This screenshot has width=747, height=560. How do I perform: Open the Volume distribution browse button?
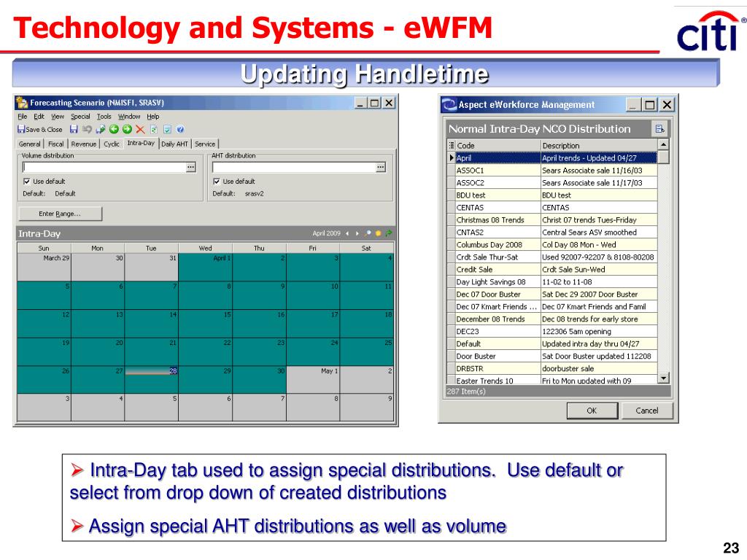coord(191,167)
